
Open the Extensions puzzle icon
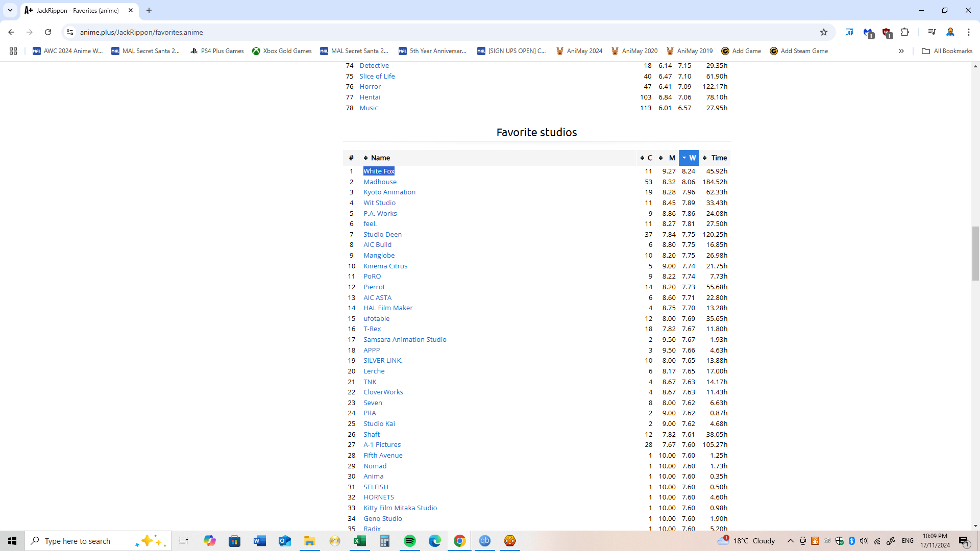coord(904,32)
